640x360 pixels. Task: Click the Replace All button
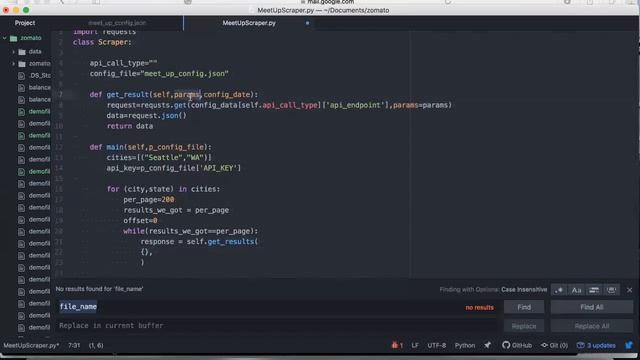click(592, 326)
